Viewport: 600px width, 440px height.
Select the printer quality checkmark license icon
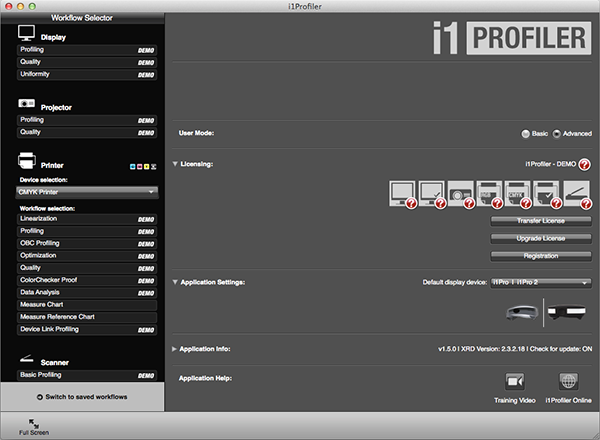546,194
